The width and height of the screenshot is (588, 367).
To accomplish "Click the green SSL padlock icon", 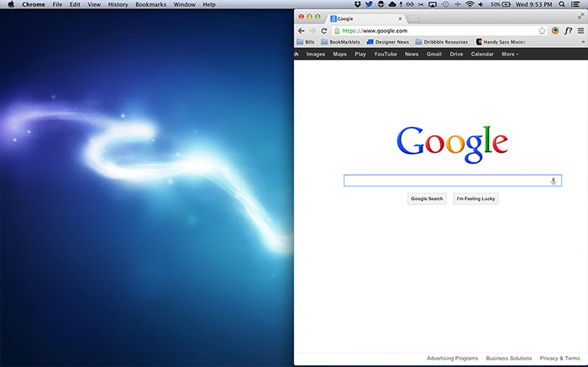I will coord(337,31).
